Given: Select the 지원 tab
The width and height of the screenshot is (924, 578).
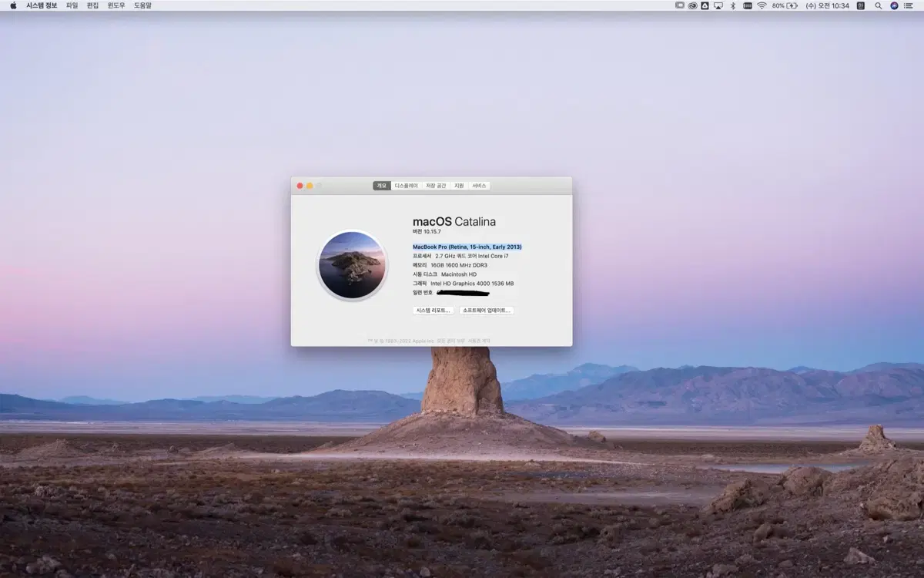Looking at the screenshot, I should click(x=459, y=186).
